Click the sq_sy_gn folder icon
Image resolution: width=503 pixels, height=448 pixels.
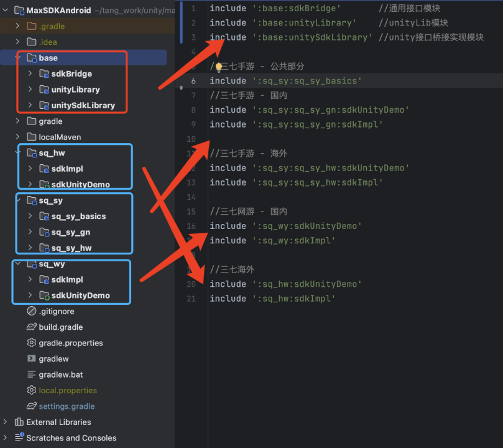click(x=44, y=232)
